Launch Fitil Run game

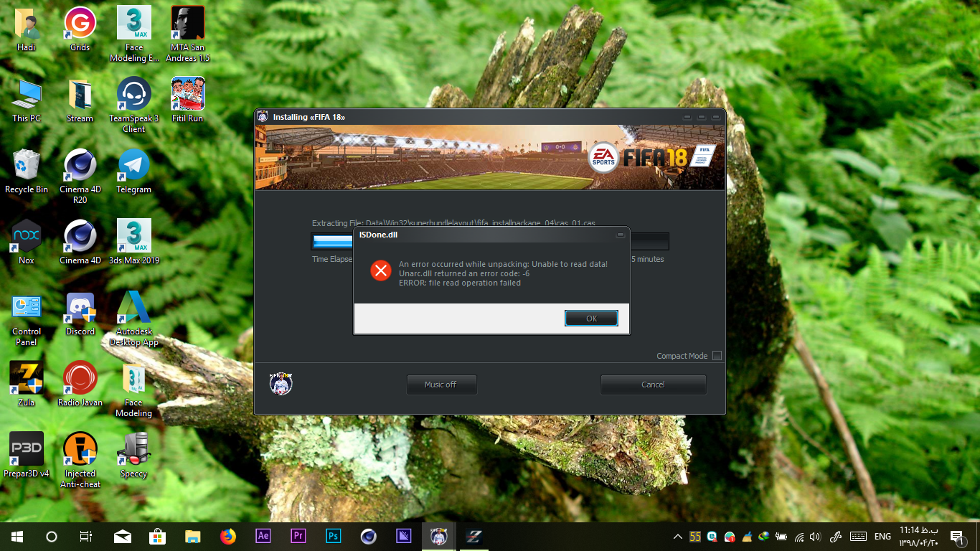(x=188, y=100)
